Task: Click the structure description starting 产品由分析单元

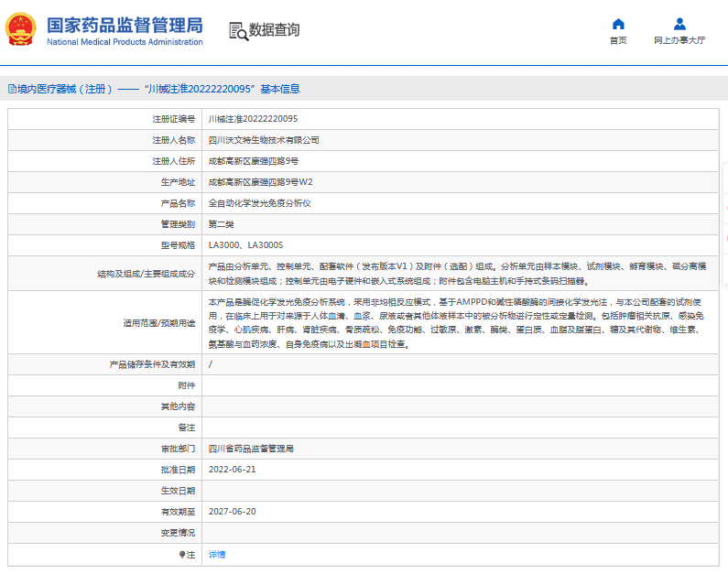Action: 457,274
